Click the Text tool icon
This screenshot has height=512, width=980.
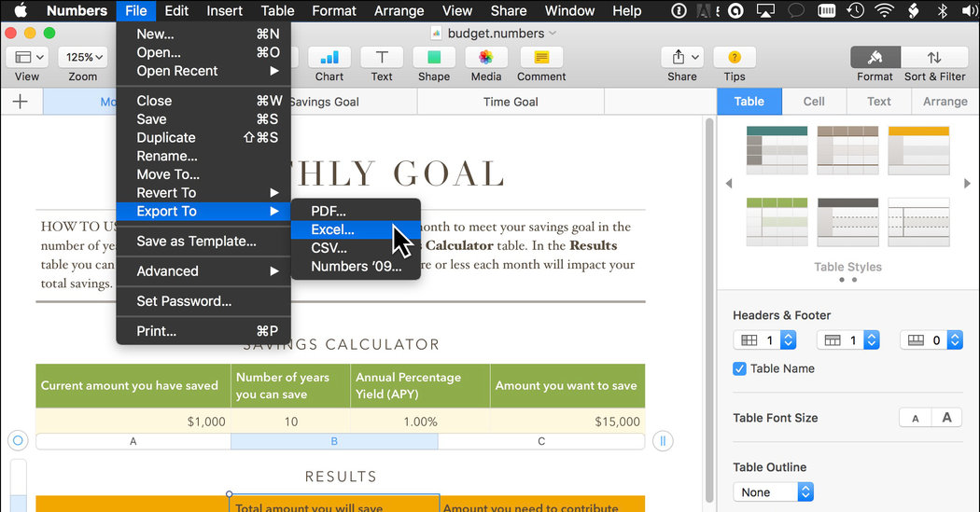pyautogui.click(x=382, y=58)
